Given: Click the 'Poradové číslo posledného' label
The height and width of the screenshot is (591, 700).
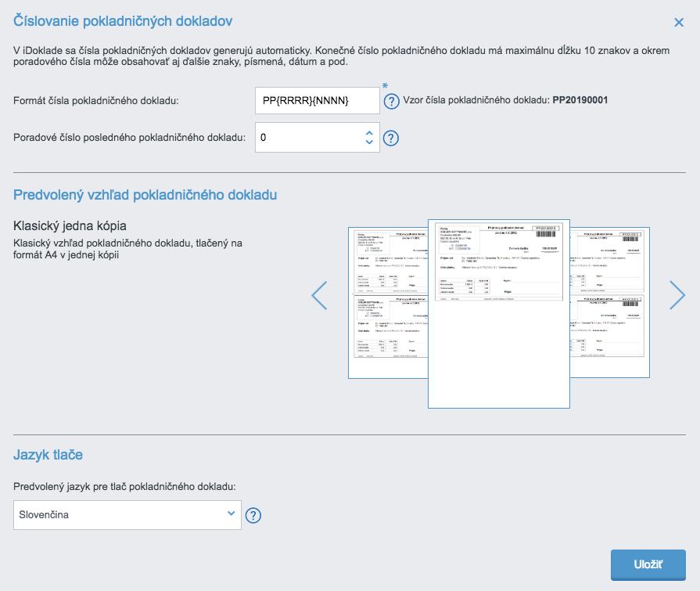Looking at the screenshot, I should [130, 138].
